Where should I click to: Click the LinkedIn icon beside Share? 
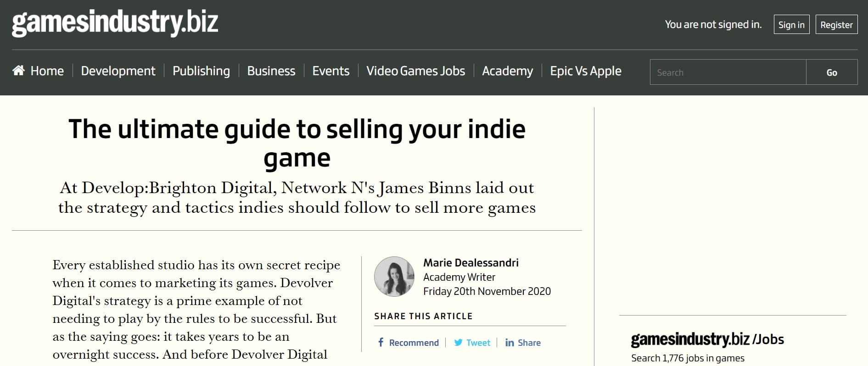pos(510,343)
